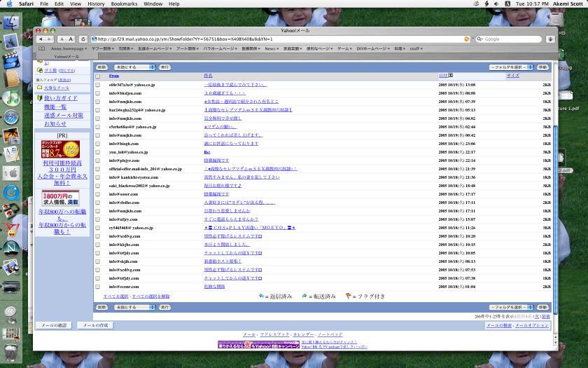The height and width of the screenshot is (368, 588).
Task: Check the email from info@bkdjeu.com
Action: pos(97,93)
